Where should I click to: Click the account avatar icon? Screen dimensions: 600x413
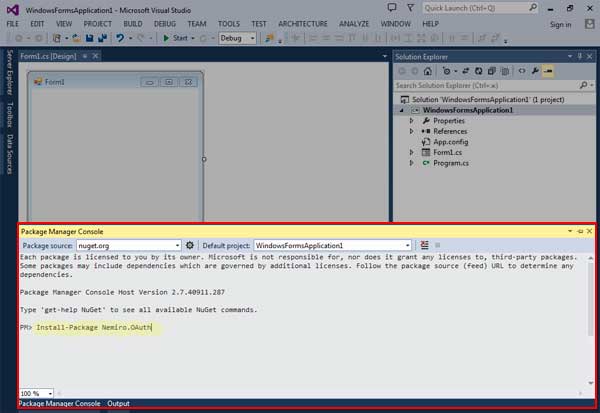(x=590, y=24)
